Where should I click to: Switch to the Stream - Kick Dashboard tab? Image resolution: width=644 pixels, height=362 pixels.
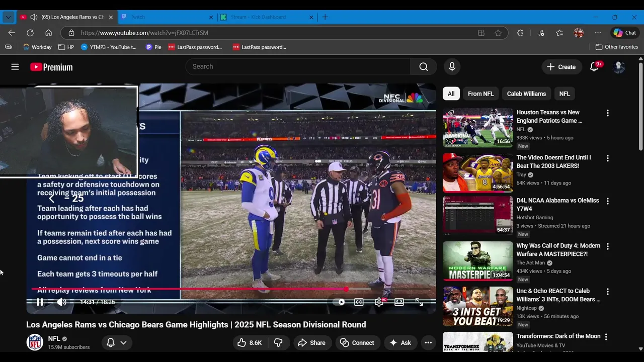pos(267,17)
